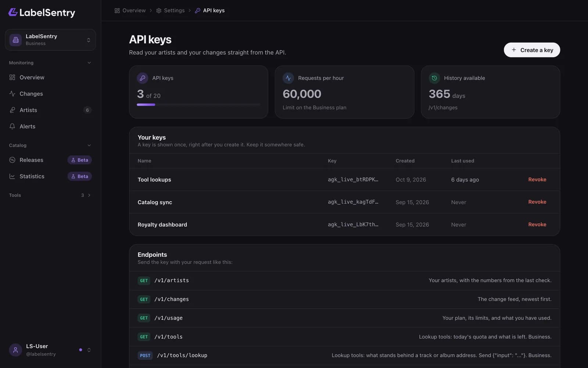Click the Statistics chart icon
Image resolution: width=588 pixels, height=368 pixels.
(12, 176)
